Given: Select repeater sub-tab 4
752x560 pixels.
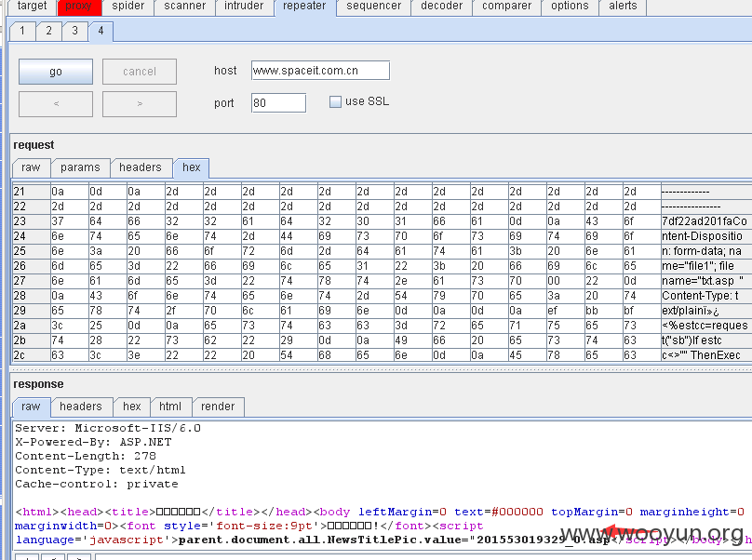Looking at the screenshot, I should 101,32.
